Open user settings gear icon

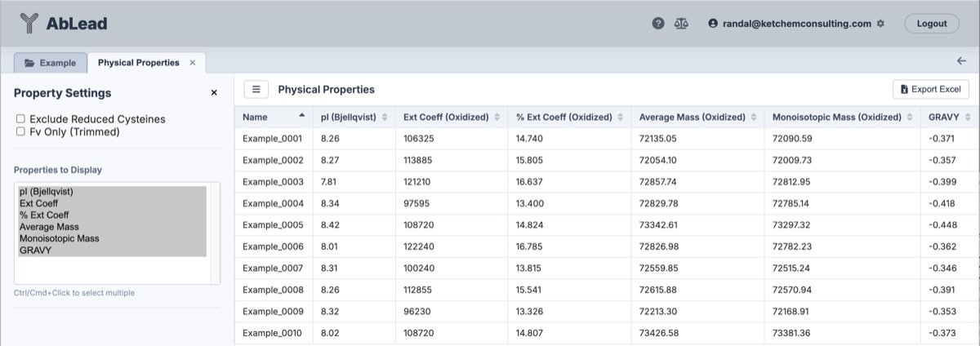[x=880, y=24]
